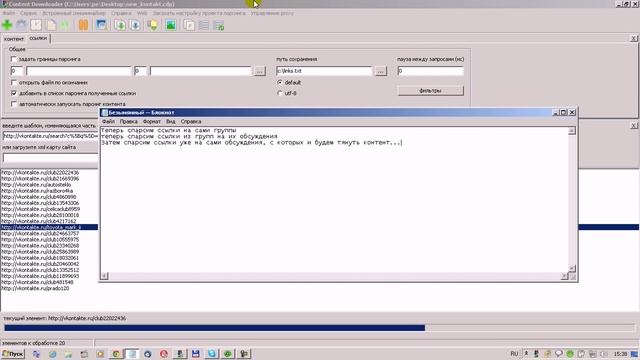Image resolution: width=640 pixels, height=360 pixels.
Task: Select the link ending in club10032061
Action: pos(40,258)
